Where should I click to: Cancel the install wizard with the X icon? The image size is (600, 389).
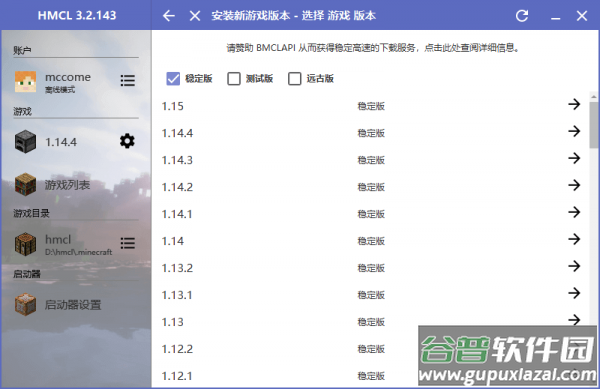(195, 16)
